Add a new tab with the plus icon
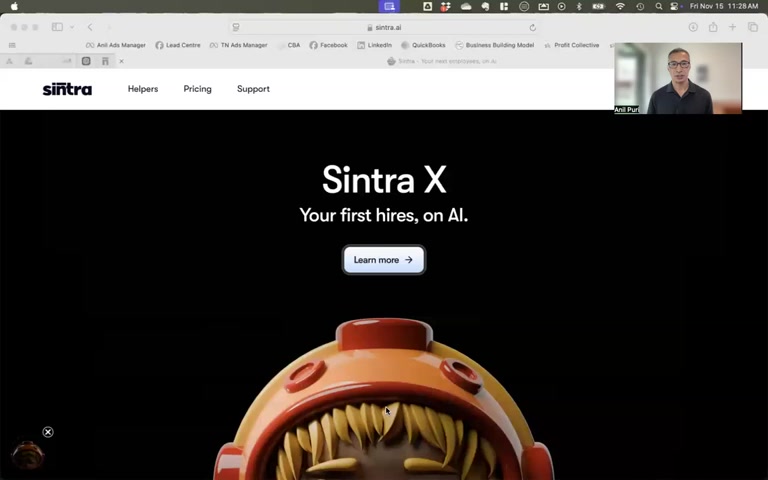The height and width of the screenshot is (480, 768). click(732, 27)
